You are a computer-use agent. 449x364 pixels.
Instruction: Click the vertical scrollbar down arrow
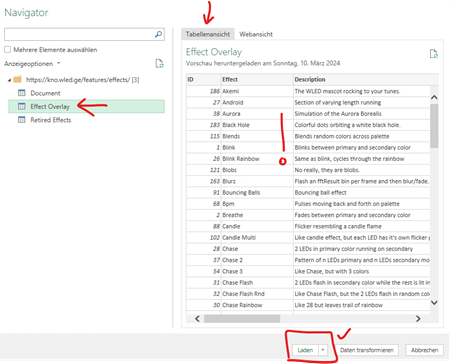pos(434,303)
